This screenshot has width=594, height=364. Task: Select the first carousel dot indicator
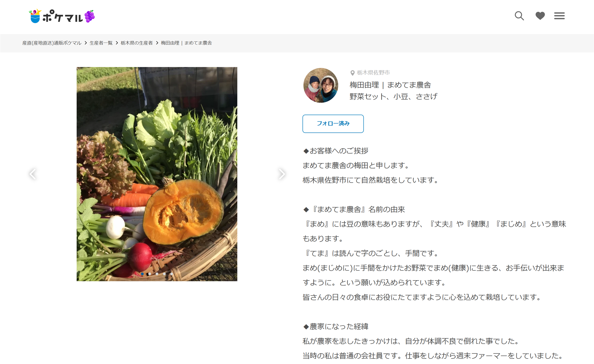142,274
